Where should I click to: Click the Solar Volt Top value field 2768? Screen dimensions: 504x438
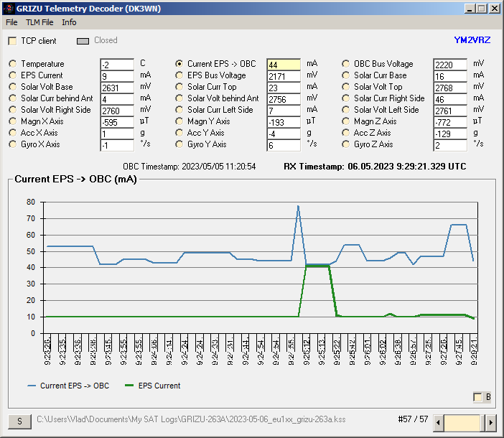click(x=450, y=88)
